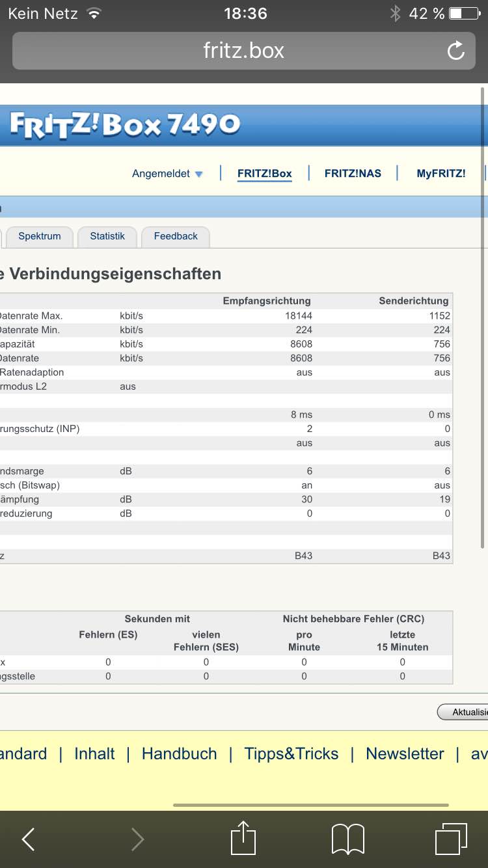Click the Fehlern (ES) column header
Image resolution: width=488 pixels, height=868 pixels.
tap(108, 634)
